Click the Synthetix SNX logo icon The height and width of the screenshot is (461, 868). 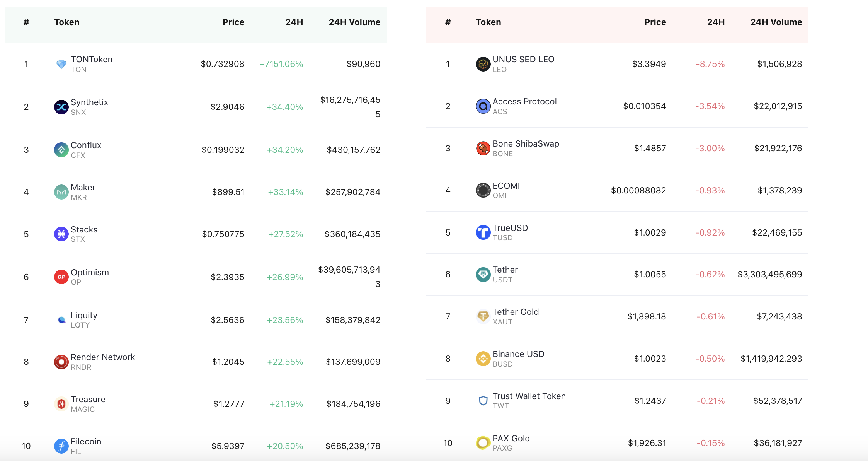point(61,107)
